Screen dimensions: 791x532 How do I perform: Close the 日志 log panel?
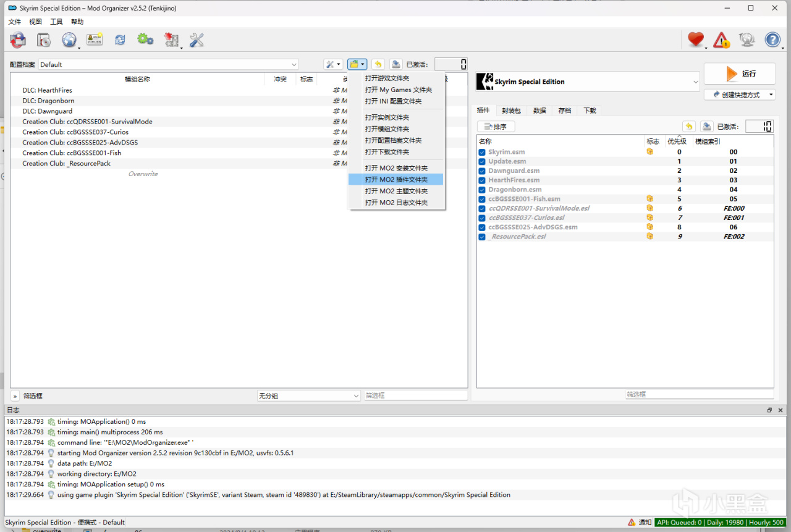pos(780,410)
